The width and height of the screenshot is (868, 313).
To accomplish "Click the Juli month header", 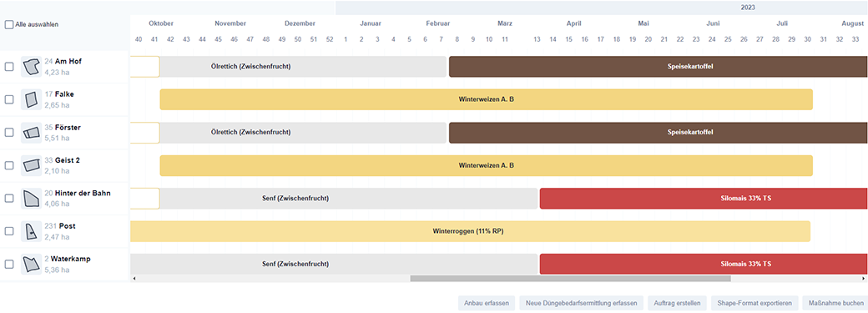I will point(782,24).
